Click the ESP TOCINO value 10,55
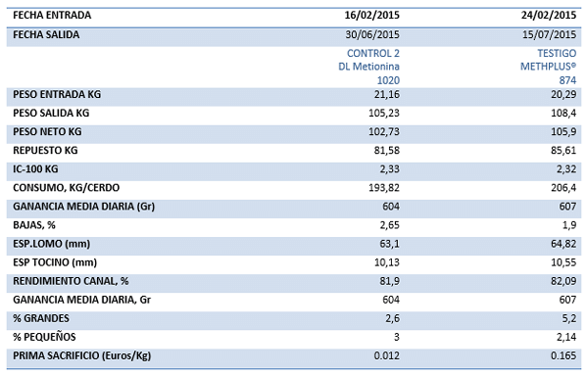This screenshot has height=376, width=588. point(563,262)
